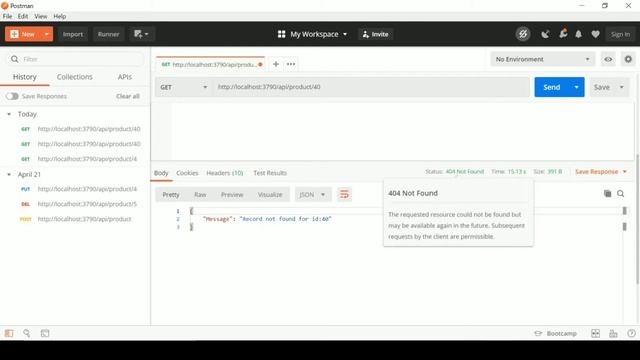The width and height of the screenshot is (640, 360).
Task: Click the Import button
Action: (73, 34)
